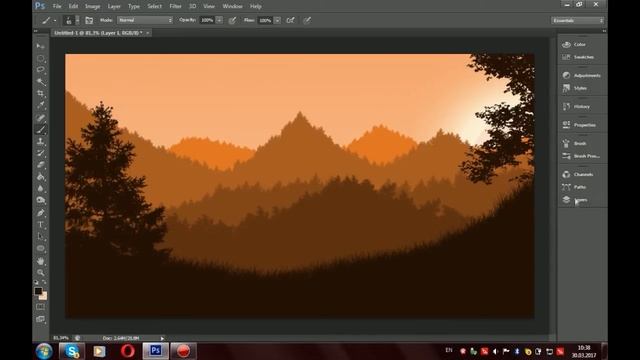
Task: Open the Image menu
Action: click(x=92, y=6)
